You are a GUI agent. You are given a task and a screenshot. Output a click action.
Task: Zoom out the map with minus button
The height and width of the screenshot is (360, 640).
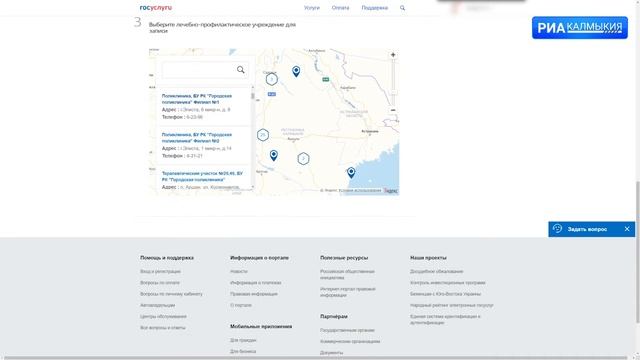click(393, 110)
